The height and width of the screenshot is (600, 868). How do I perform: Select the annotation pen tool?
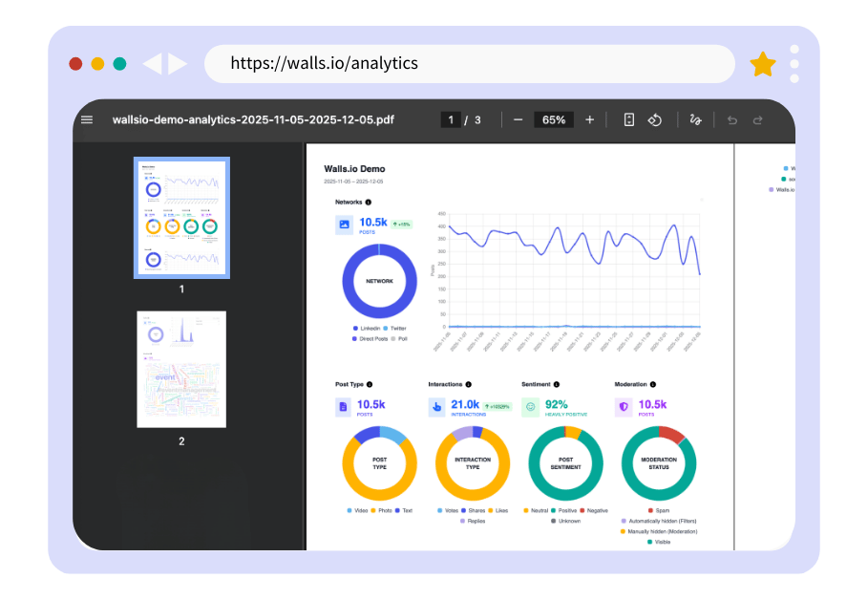click(695, 119)
